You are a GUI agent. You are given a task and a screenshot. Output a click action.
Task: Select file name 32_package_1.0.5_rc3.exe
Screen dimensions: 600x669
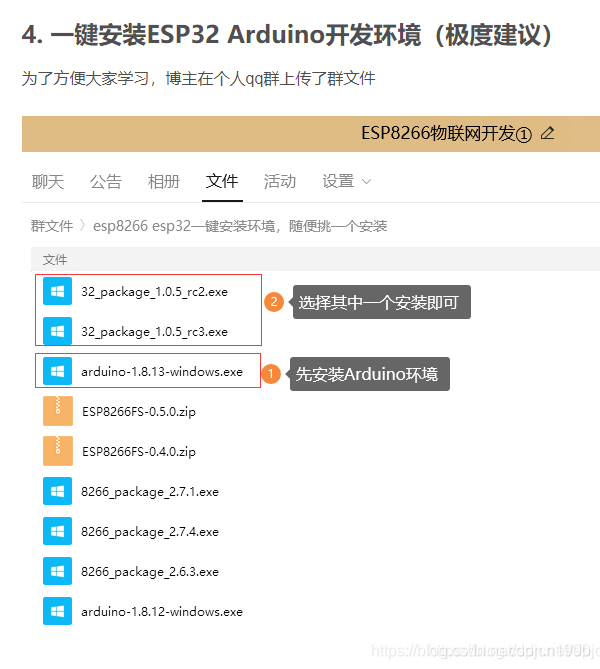pos(154,332)
